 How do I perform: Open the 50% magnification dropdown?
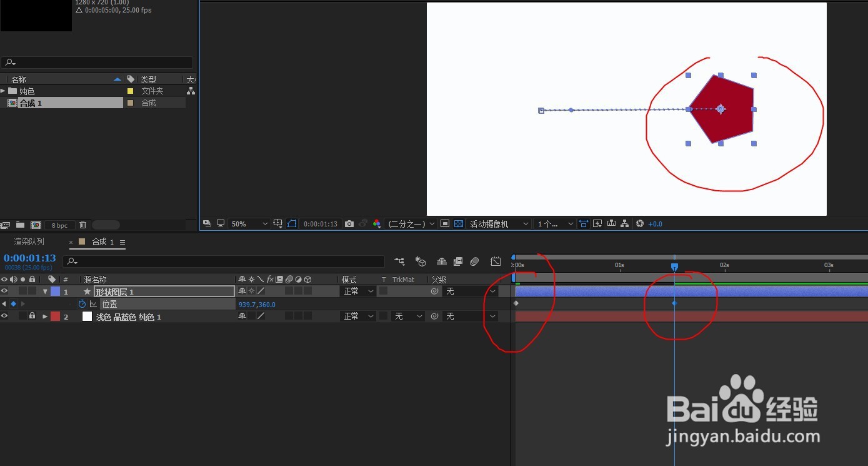[x=249, y=224]
